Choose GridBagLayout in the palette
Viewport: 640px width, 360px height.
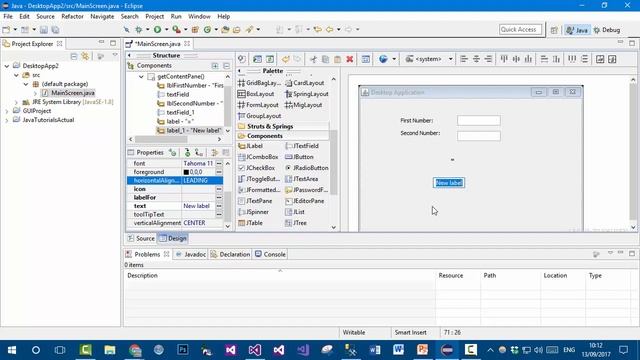260,83
